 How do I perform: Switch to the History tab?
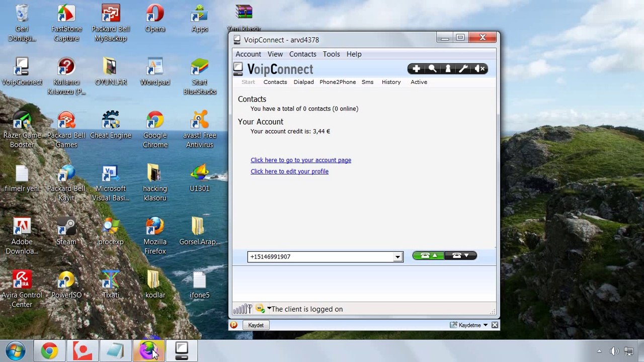click(391, 82)
